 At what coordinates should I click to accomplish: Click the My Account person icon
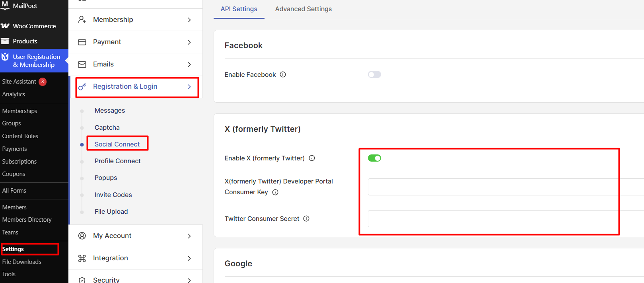pos(82,236)
